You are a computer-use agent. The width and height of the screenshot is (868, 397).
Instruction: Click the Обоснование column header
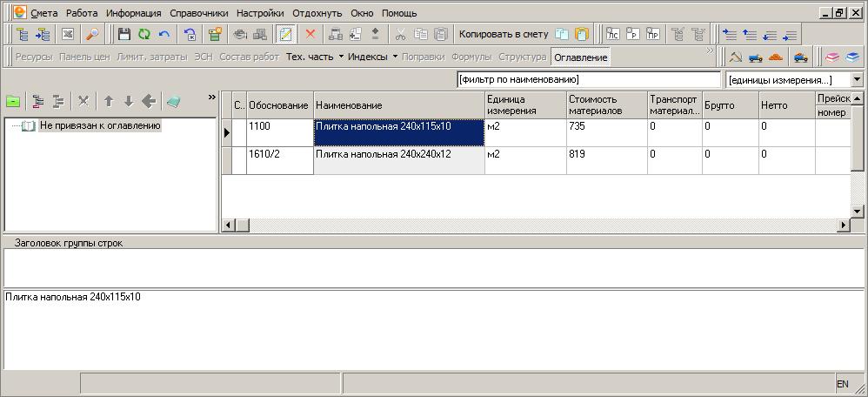278,105
